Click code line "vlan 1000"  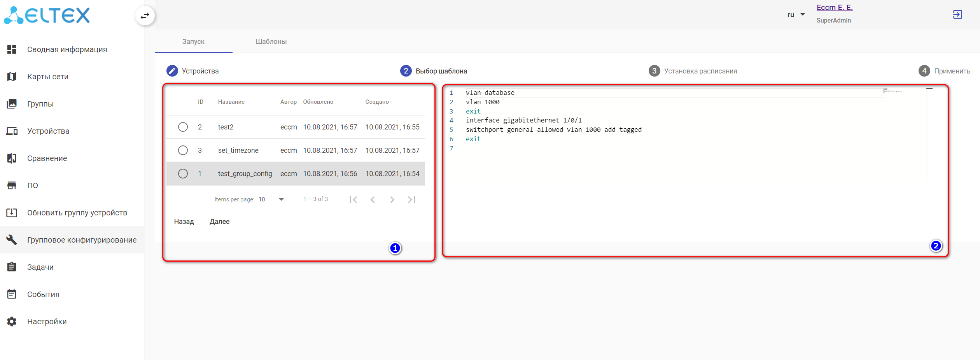483,102
